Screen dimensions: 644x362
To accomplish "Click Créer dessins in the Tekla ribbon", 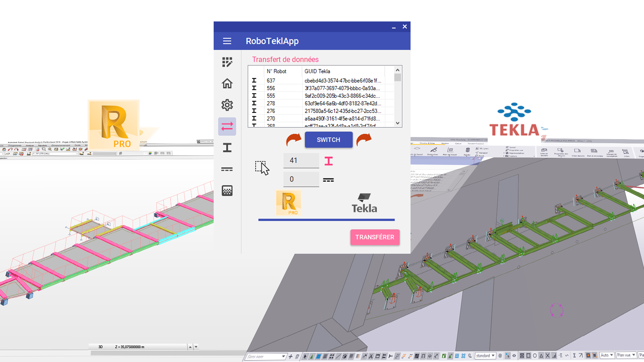I will pos(578,152).
